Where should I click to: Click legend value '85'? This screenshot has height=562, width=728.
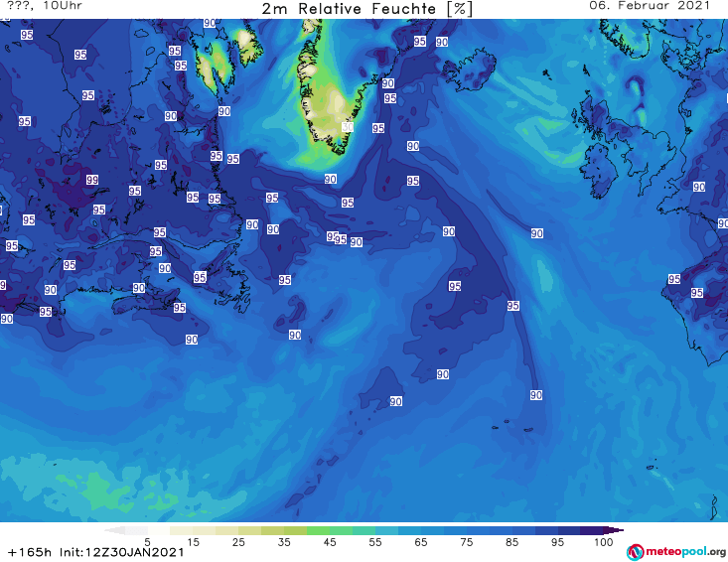pyautogui.click(x=511, y=542)
